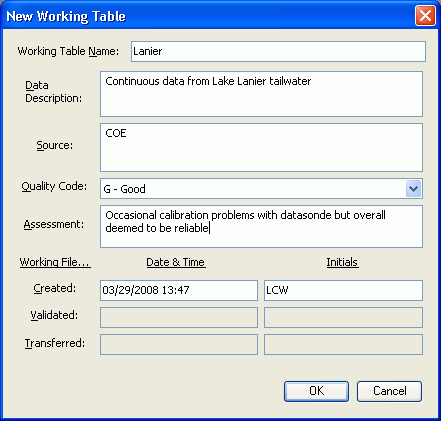Click the Transferred initials field
Image resolution: width=441 pixels, height=421 pixels.
(x=343, y=344)
